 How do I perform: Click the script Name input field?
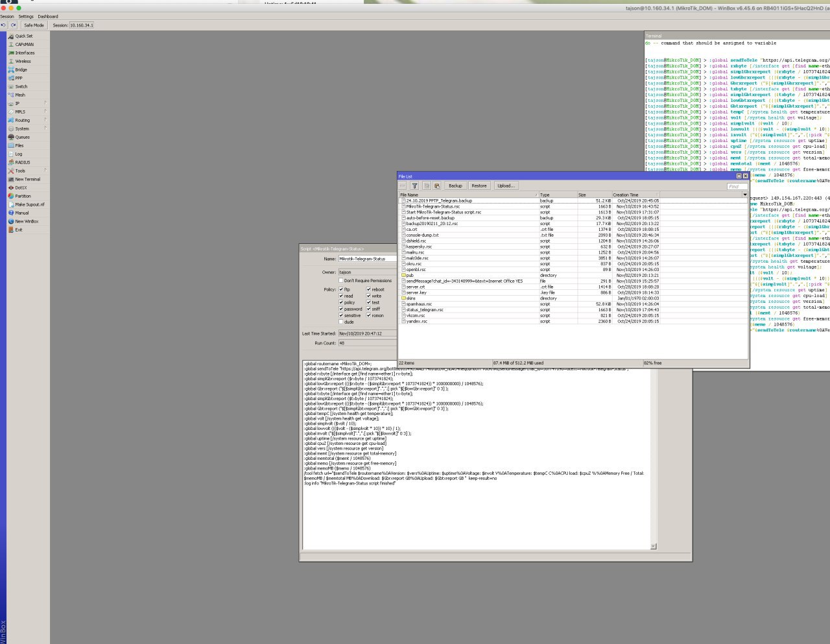367,259
